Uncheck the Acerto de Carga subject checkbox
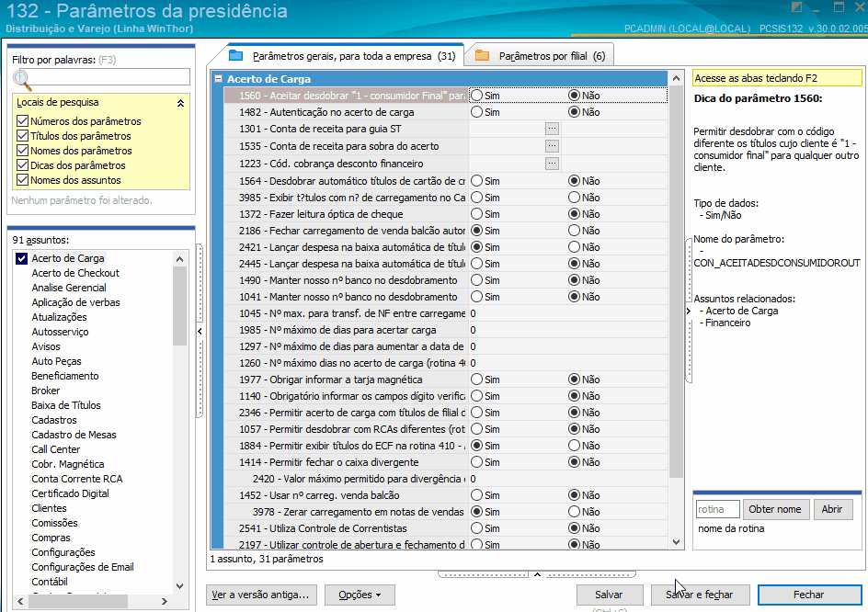This screenshot has height=612, width=868. [21, 258]
